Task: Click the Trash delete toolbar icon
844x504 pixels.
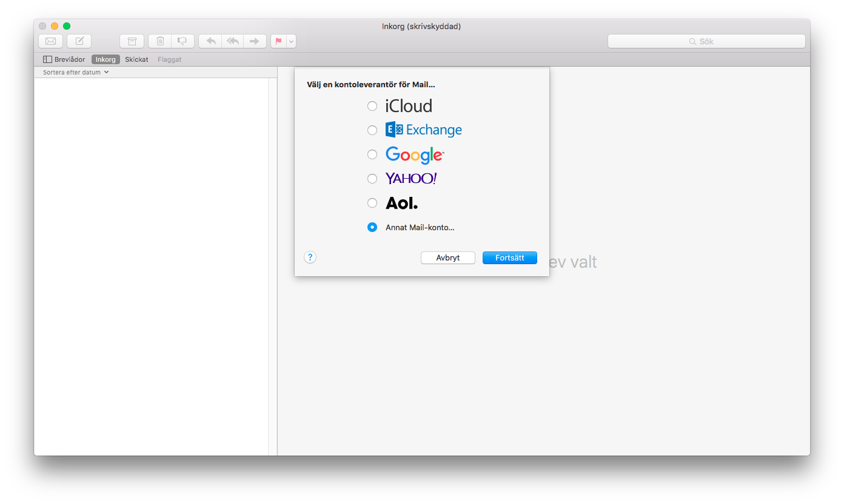Action: (160, 41)
